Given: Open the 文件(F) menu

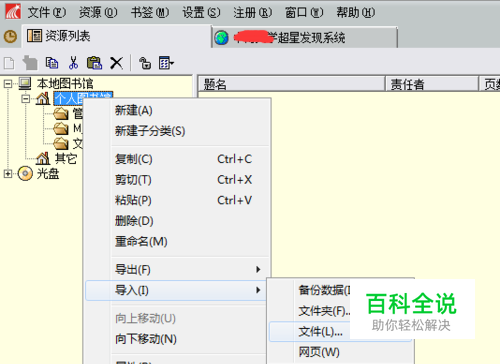Looking at the screenshot, I should point(47,13).
